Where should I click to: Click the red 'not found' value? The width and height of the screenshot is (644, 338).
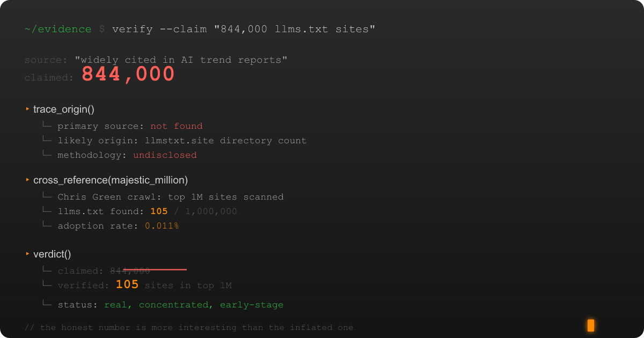(x=177, y=126)
